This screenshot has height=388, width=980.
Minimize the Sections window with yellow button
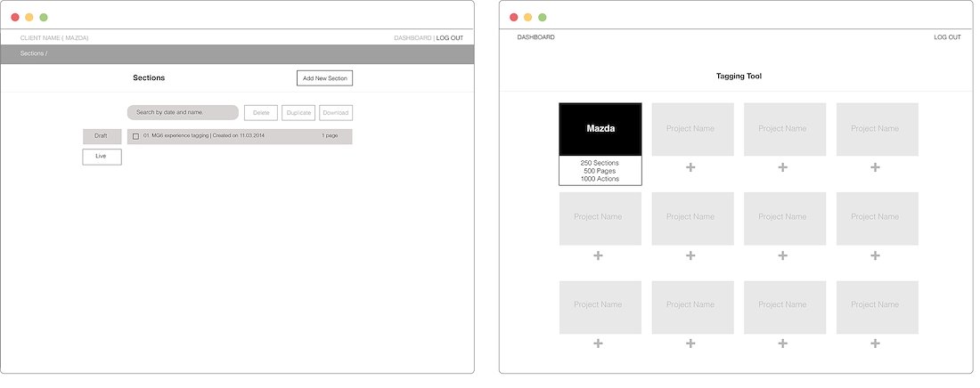pos(29,18)
